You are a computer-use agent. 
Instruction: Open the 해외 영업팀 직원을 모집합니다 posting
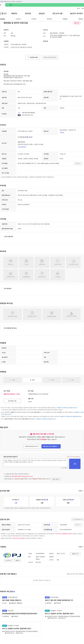[12, 600]
